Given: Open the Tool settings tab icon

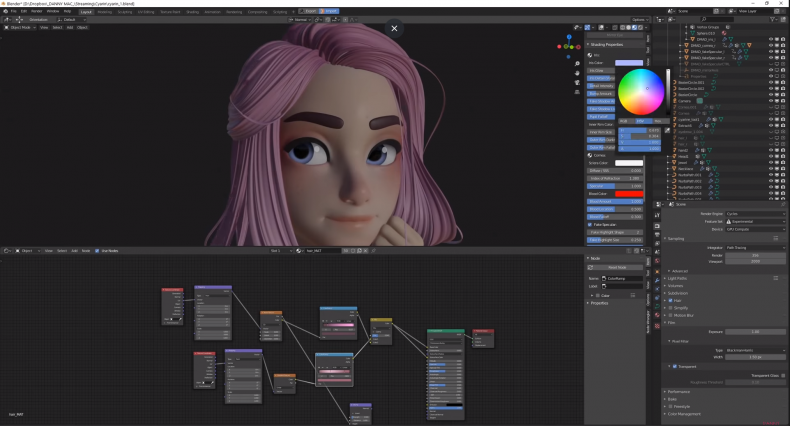Looking at the screenshot, I should [657, 216].
